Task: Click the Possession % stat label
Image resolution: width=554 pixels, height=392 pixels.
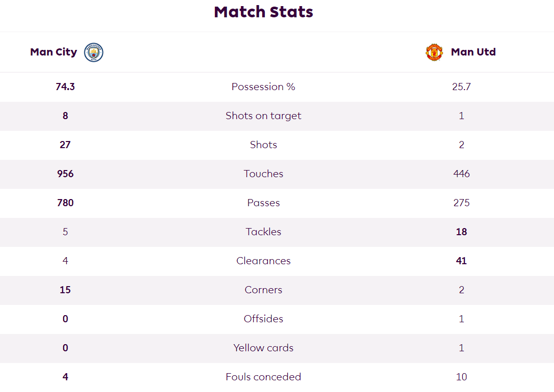Action: click(264, 87)
